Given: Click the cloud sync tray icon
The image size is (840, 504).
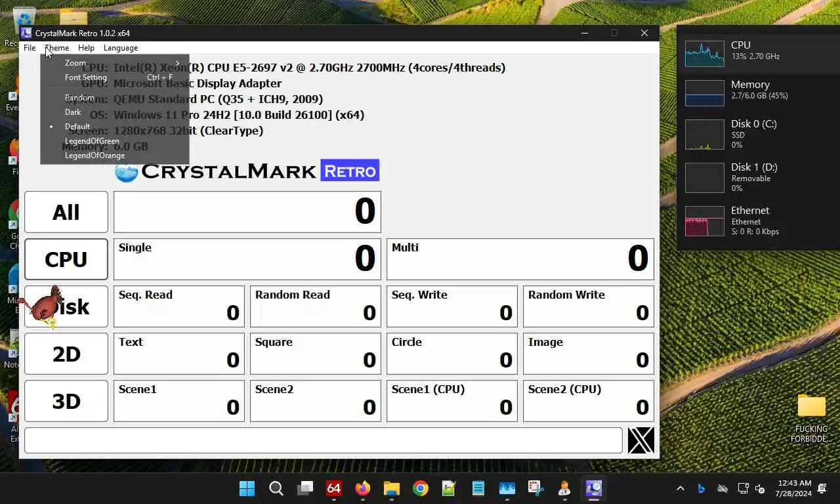Looking at the screenshot, I should (723, 488).
